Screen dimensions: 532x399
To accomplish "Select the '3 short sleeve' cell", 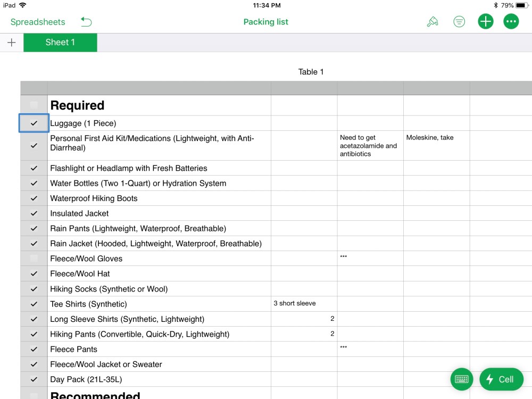I will [x=303, y=304].
